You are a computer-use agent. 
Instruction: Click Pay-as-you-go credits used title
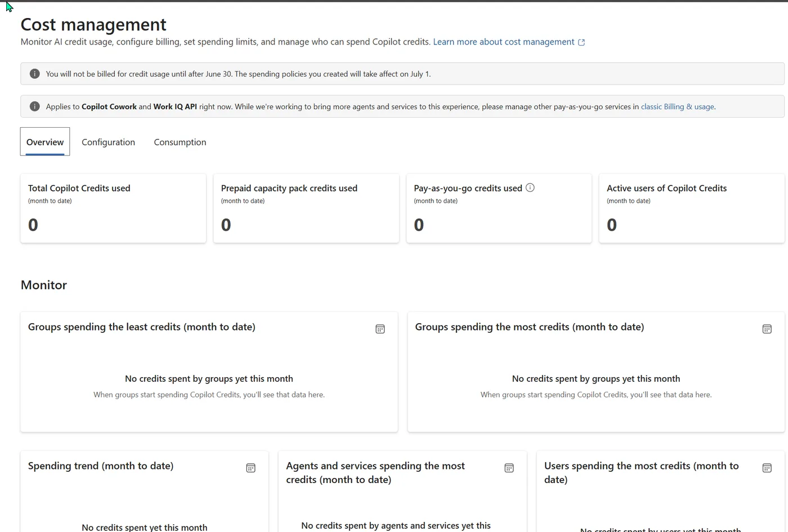pos(468,188)
